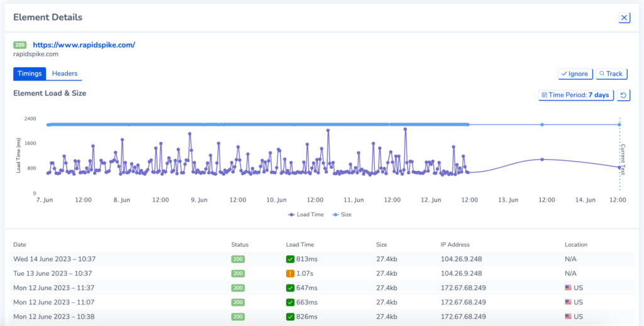Select the Tue 13 June 2023 – 10:37 row
The width and height of the screenshot is (644, 326).
point(322,273)
